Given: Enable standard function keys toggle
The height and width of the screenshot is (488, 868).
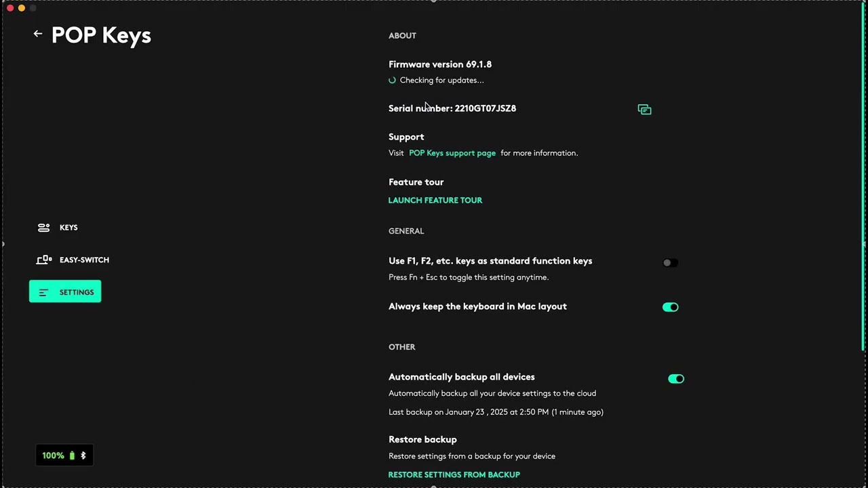Looking at the screenshot, I should [x=670, y=263].
